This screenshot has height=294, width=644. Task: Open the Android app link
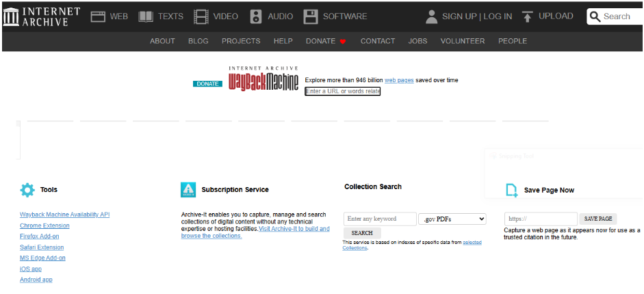[x=36, y=280]
